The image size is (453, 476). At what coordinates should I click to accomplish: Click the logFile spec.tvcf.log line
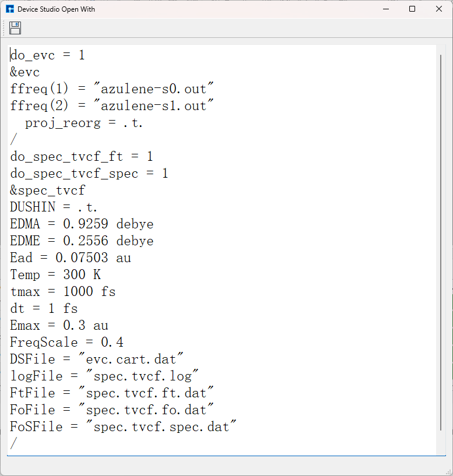[x=104, y=376]
